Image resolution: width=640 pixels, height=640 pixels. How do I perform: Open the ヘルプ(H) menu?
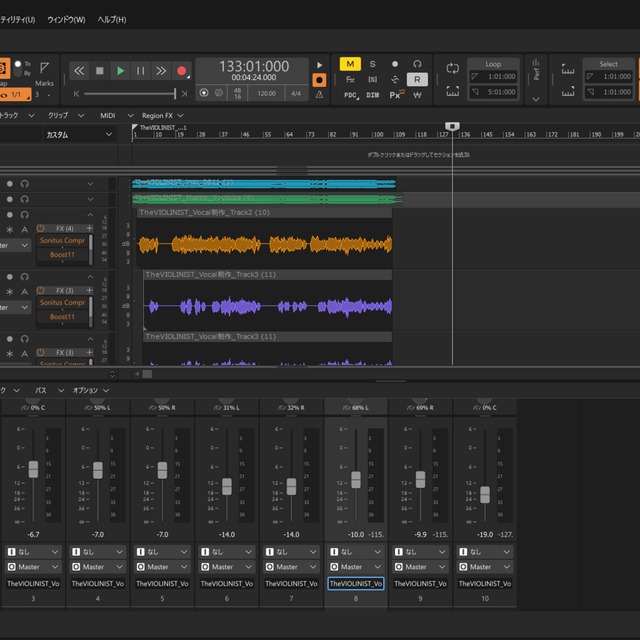[112, 20]
